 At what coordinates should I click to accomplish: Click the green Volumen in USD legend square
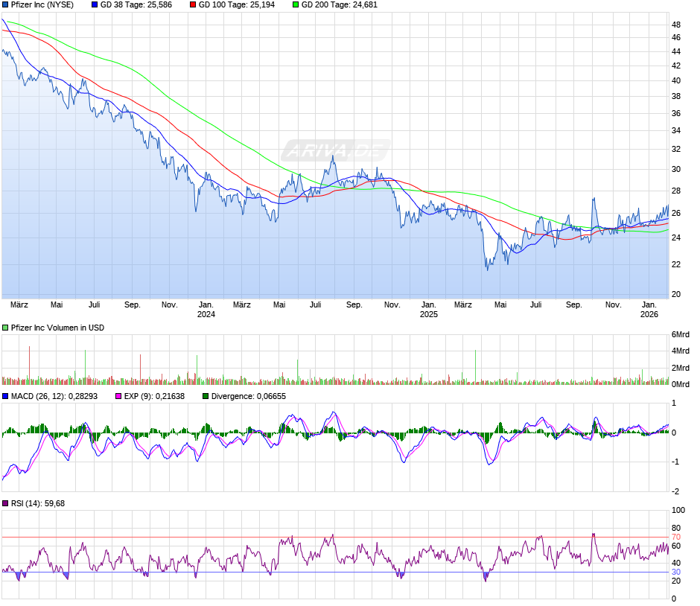5,328
